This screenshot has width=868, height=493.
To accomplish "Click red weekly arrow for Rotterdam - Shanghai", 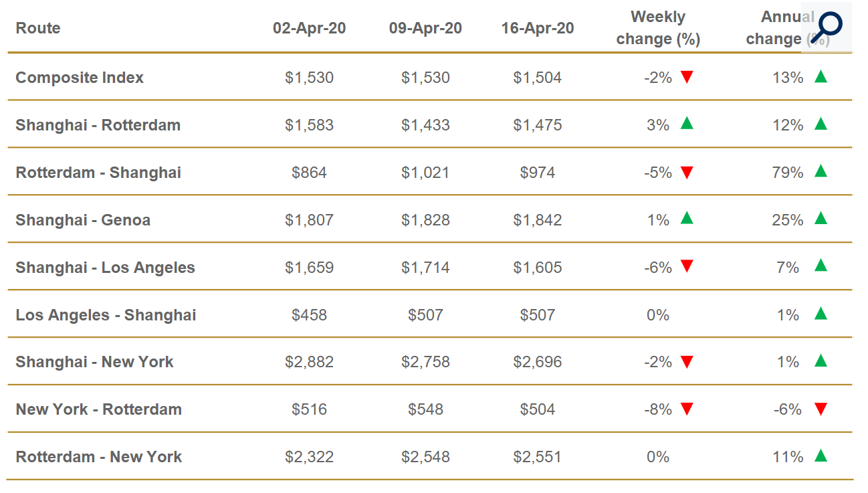I will click(x=687, y=173).
